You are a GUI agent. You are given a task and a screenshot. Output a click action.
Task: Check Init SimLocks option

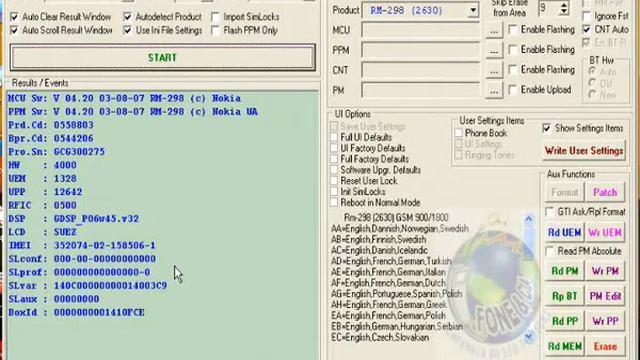[334, 191]
